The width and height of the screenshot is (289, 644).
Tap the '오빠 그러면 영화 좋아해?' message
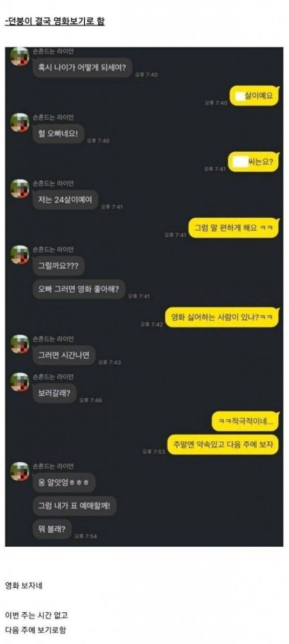[79, 289]
